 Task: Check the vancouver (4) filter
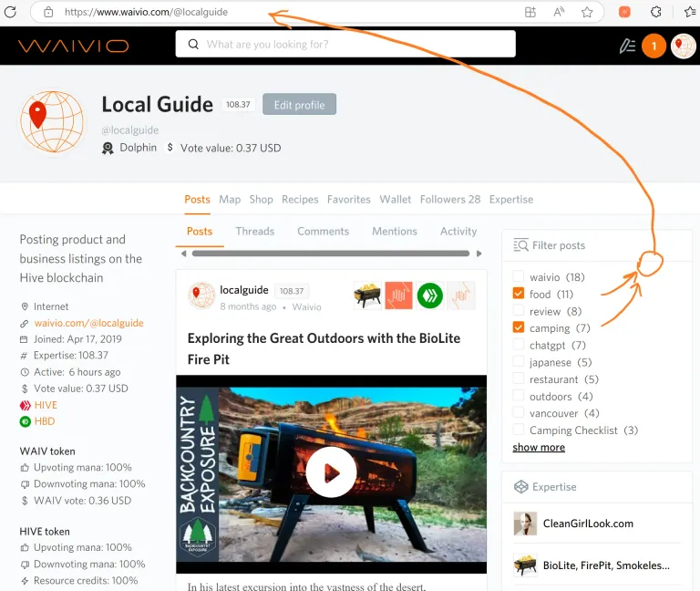click(519, 413)
